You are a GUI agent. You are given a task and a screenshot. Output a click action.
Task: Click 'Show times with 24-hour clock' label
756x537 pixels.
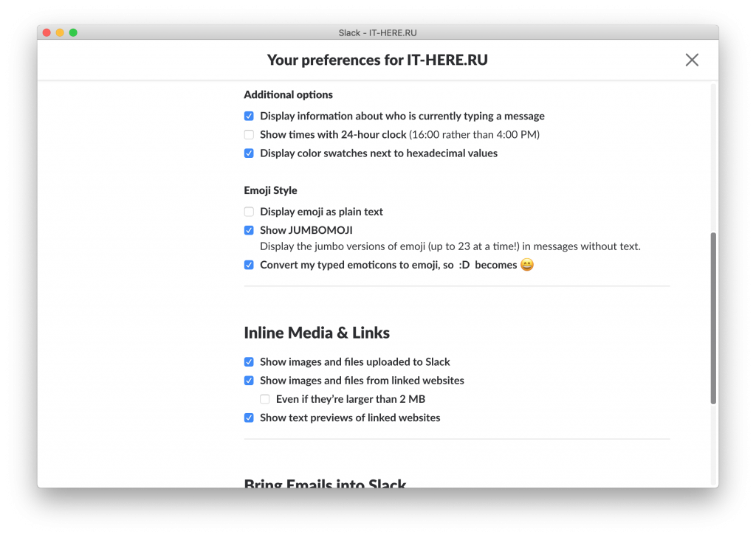[333, 134]
